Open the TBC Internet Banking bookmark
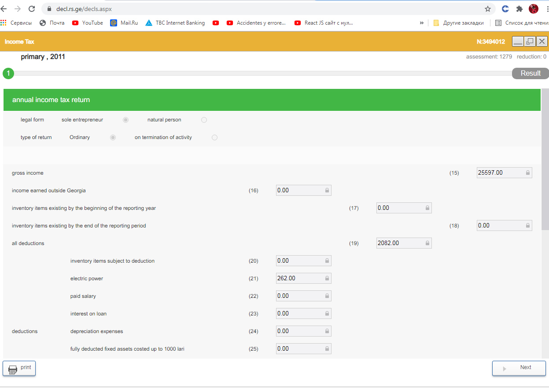Screen dimensions: 549x392 [175, 23]
